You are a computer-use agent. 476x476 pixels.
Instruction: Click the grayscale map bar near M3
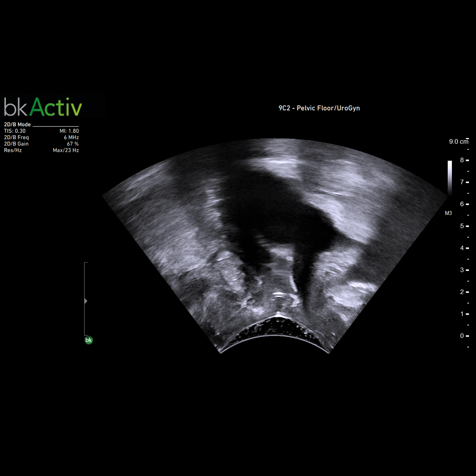(450, 178)
